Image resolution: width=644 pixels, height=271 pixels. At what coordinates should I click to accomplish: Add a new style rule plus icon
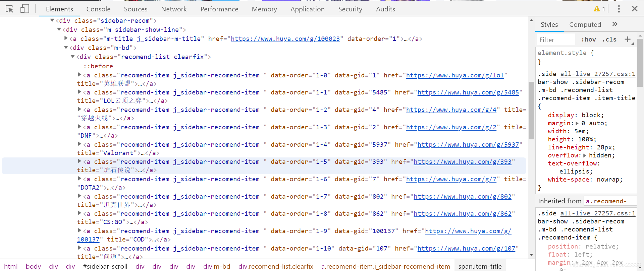click(x=628, y=39)
